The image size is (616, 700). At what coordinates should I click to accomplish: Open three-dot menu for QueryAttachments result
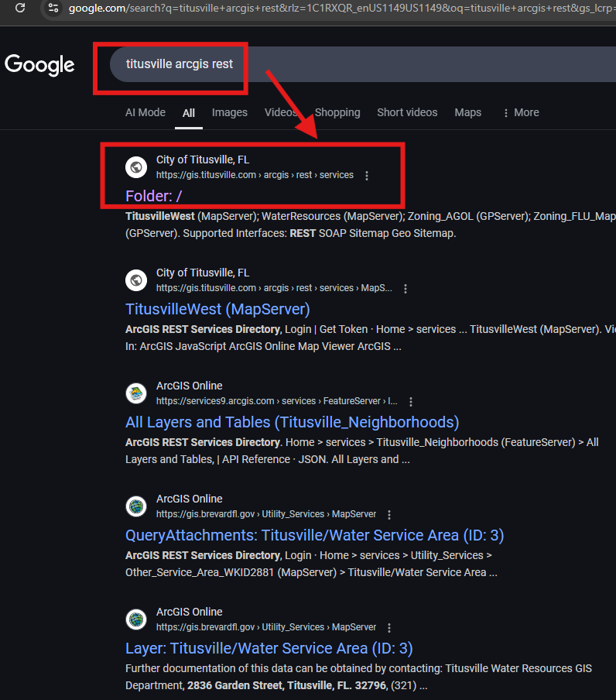coord(389,515)
